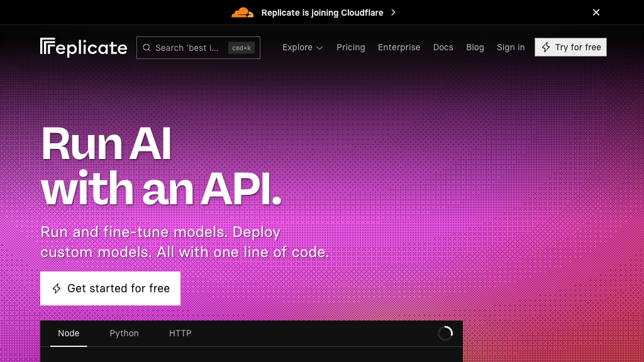Click the magnifying glass search icon
The image size is (644, 362).
pos(147,48)
